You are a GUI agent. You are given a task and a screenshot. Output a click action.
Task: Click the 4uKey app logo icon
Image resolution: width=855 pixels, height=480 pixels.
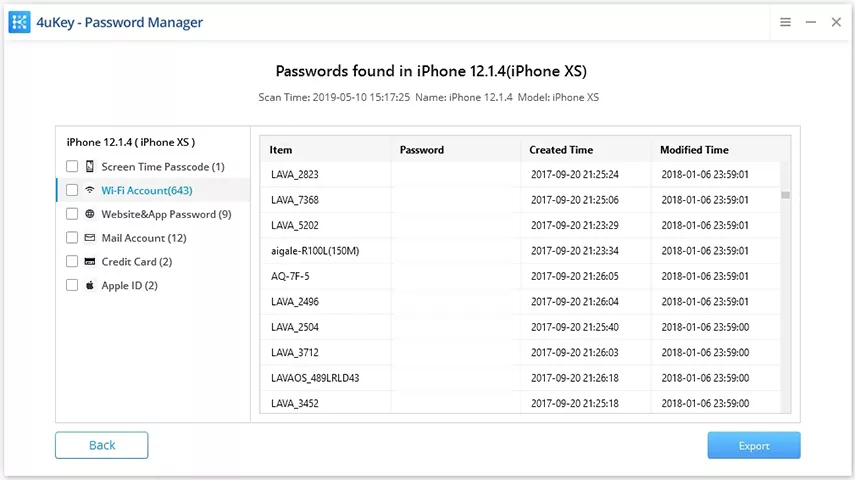[19, 22]
